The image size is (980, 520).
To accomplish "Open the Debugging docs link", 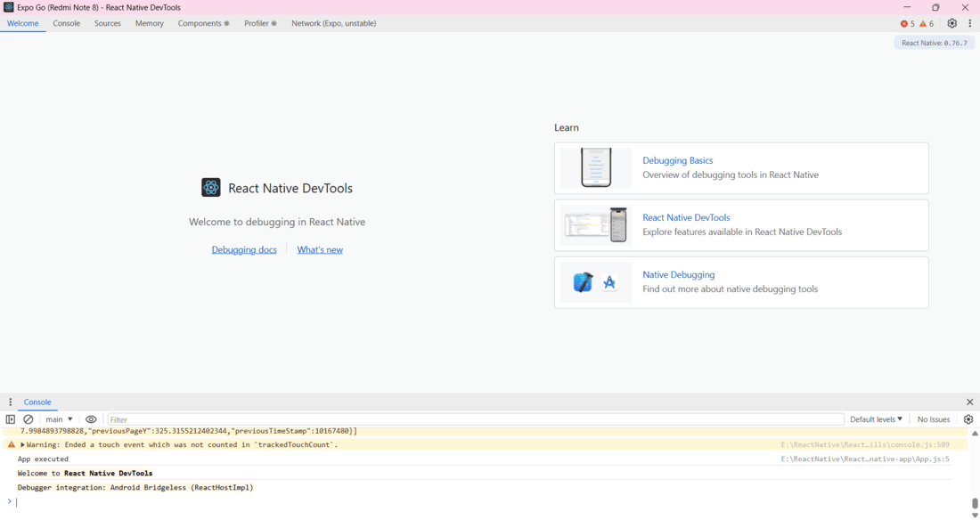I will click(244, 249).
